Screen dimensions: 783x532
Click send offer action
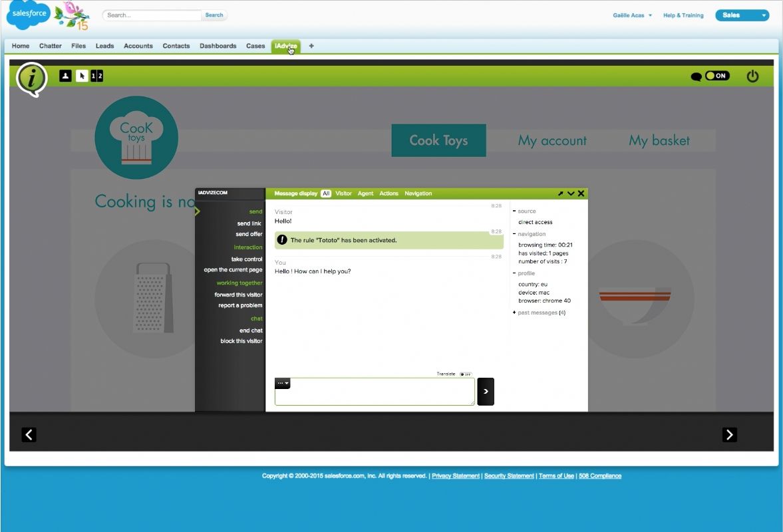click(249, 234)
